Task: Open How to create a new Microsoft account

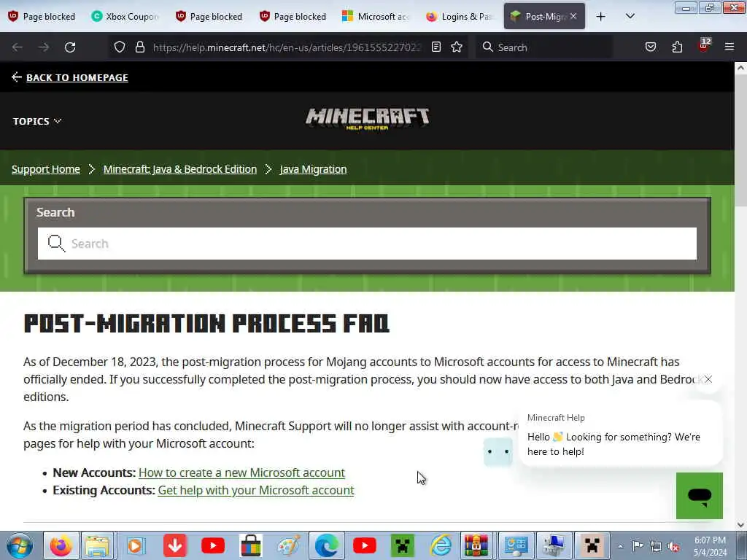Action: [241, 472]
